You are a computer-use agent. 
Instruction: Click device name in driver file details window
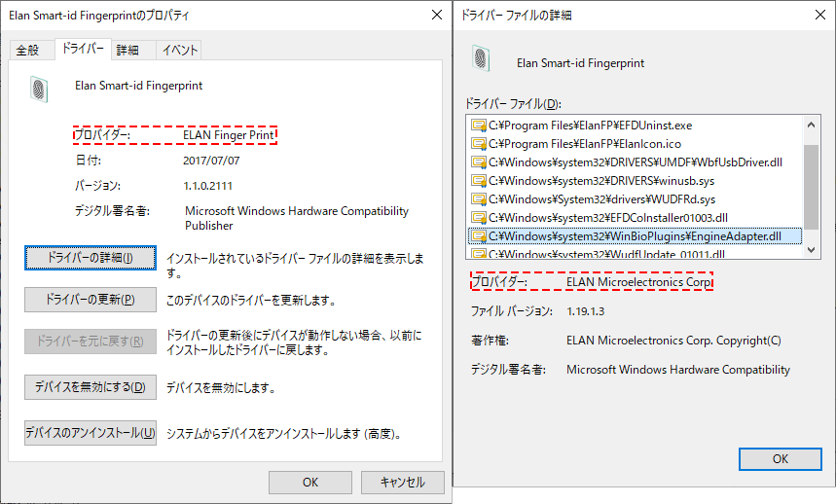pyautogui.click(x=580, y=63)
